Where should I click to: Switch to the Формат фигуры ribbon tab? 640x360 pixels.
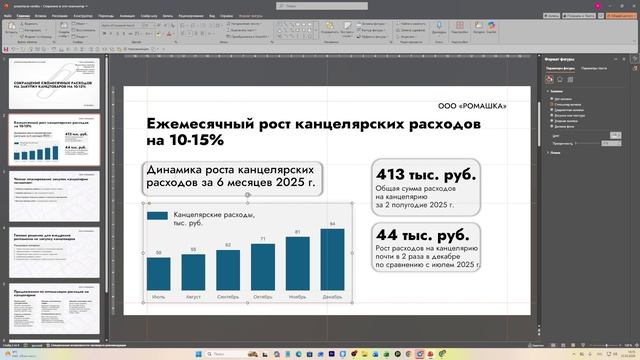[x=251, y=16]
